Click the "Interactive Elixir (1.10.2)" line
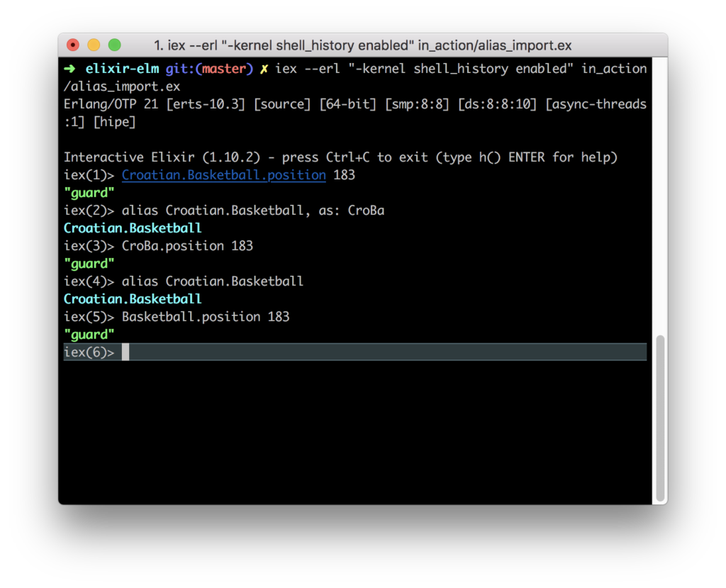The image size is (726, 588). pyautogui.click(x=340, y=157)
